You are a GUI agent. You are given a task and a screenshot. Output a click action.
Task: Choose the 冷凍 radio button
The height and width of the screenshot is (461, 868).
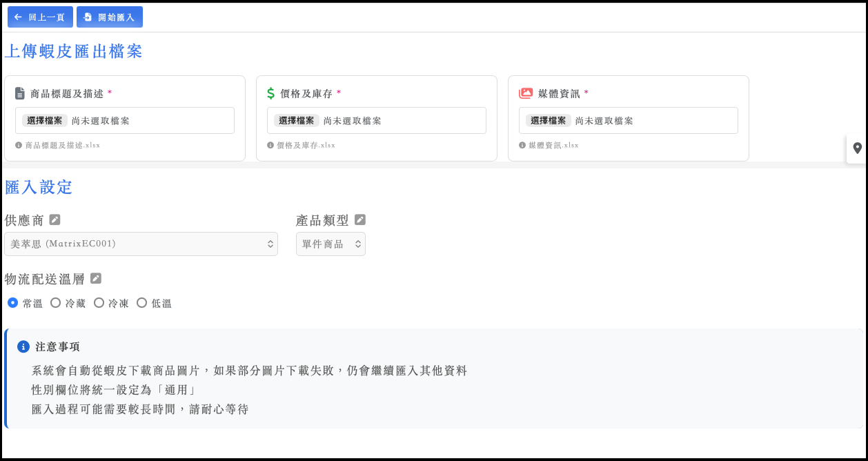click(99, 302)
